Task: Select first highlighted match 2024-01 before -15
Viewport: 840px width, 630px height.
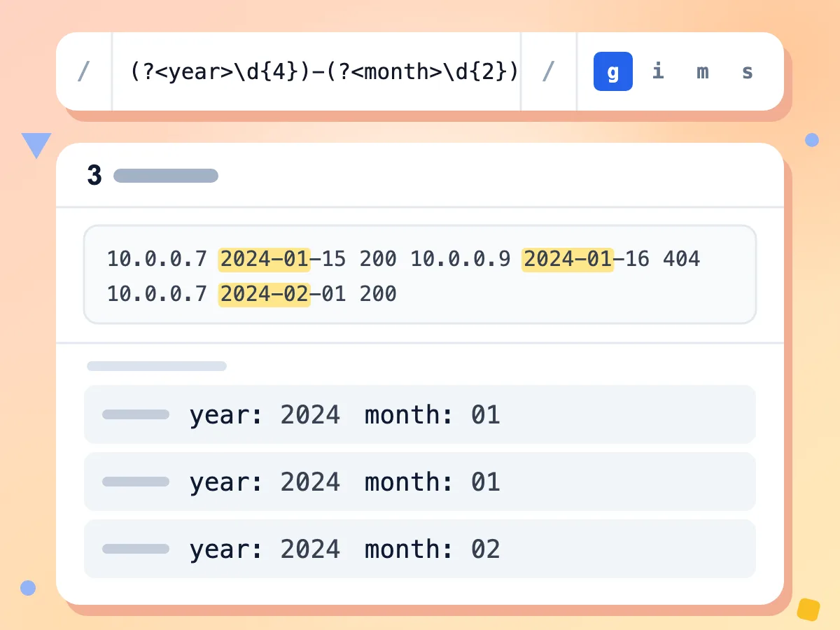Action: (265, 259)
